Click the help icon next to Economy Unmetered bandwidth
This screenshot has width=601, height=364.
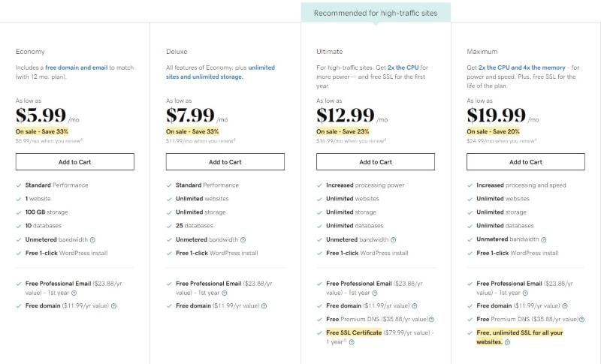92,239
